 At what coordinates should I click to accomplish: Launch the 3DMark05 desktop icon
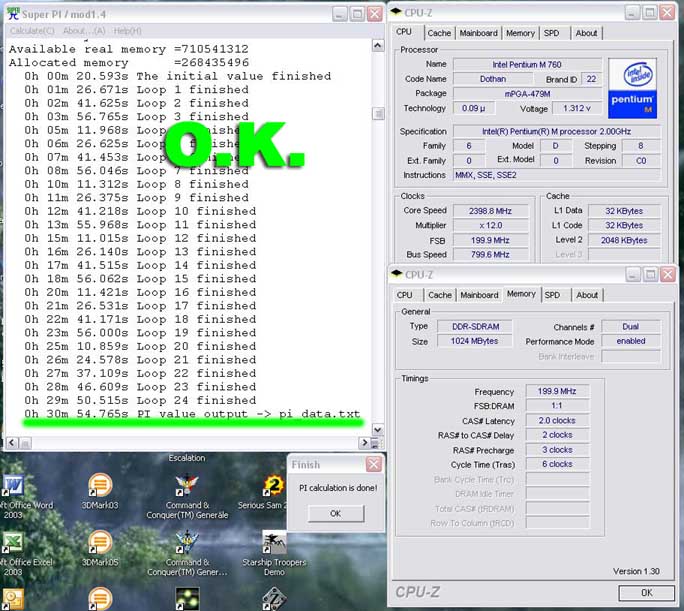(x=100, y=542)
